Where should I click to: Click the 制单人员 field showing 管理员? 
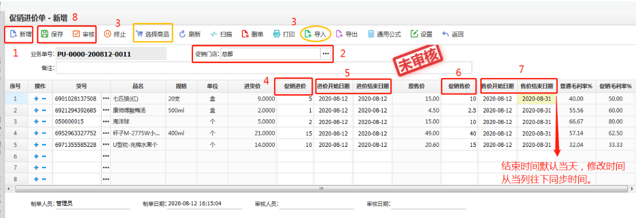pyautogui.click(x=93, y=203)
